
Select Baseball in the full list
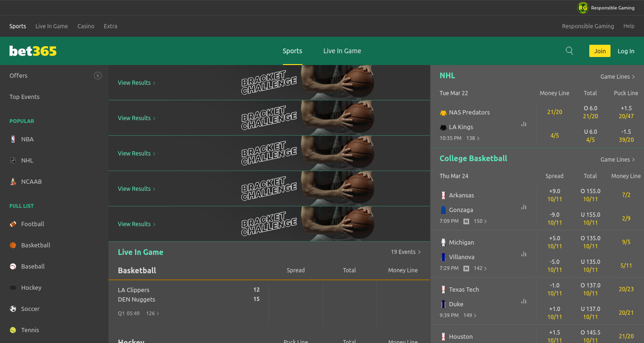pos(33,266)
